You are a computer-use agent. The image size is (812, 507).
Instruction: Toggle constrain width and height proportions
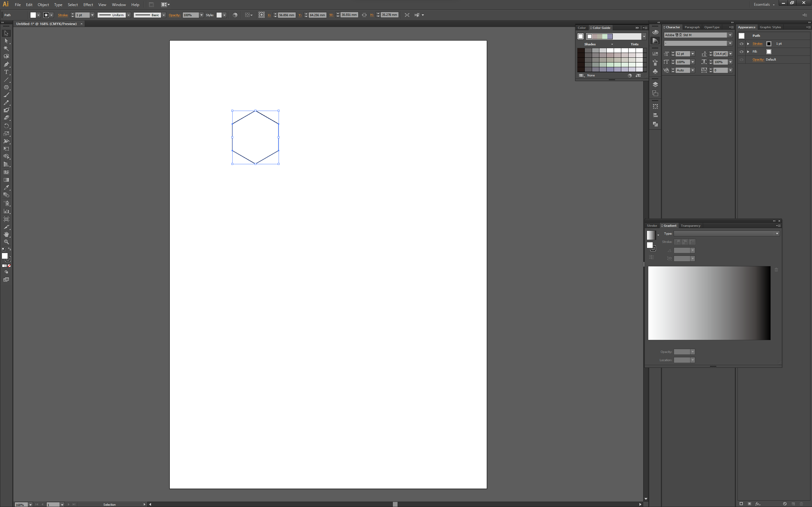(364, 15)
